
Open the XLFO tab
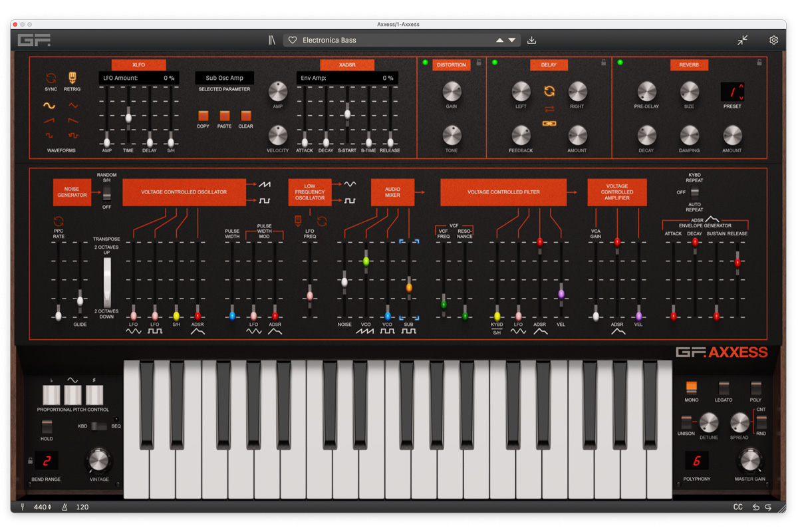click(138, 65)
